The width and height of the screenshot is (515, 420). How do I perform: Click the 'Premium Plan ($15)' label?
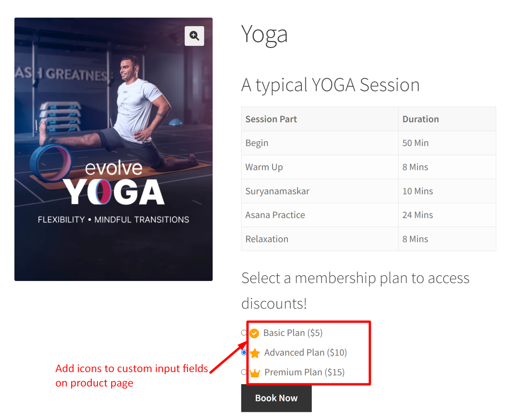[304, 372]
